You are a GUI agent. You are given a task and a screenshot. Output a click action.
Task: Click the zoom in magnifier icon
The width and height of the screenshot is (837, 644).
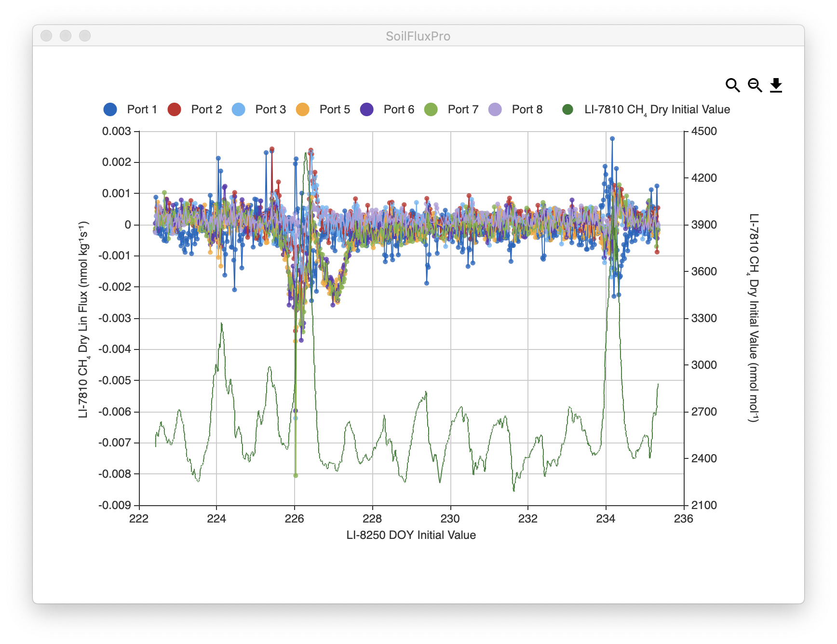[x=732, y=85]
